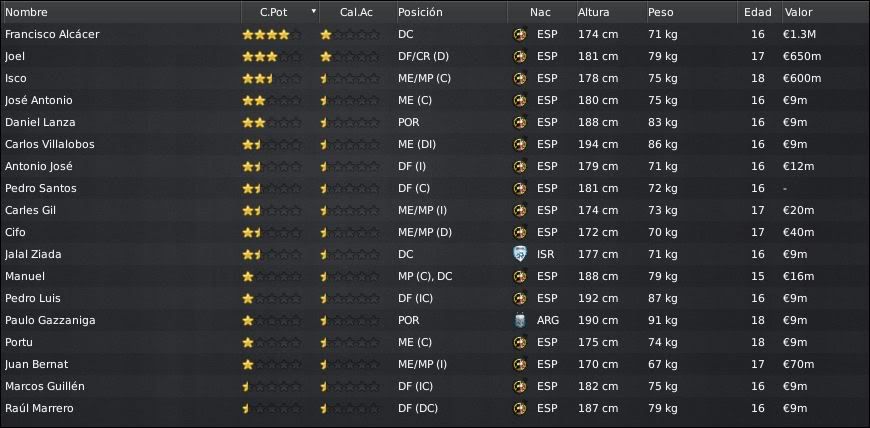
Task: Open Isco's player profile
Action: (16, 78)
